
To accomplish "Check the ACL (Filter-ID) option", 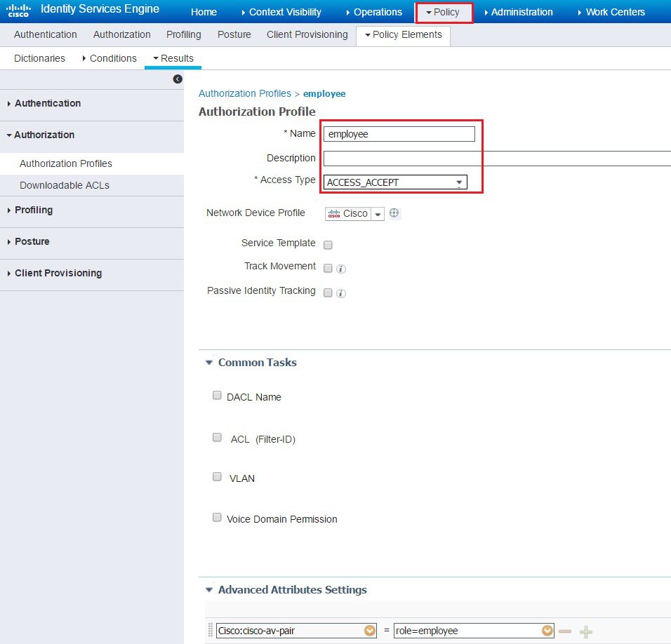I will 217,438.
